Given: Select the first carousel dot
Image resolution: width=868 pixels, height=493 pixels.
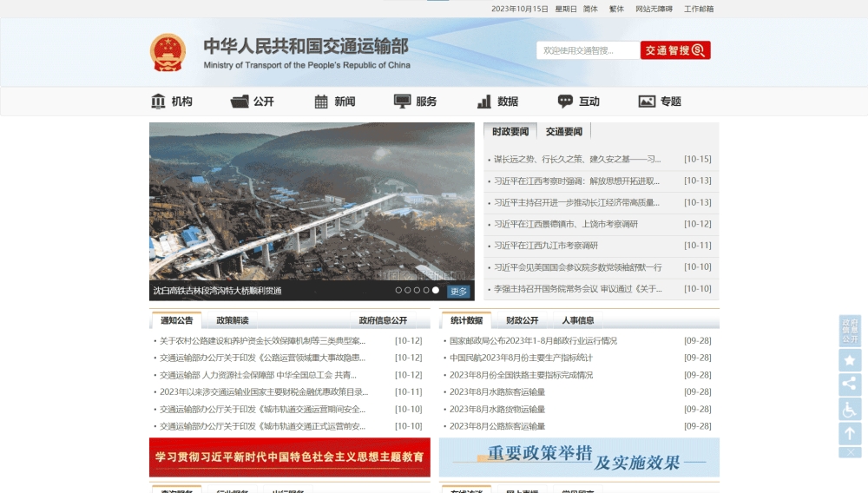Looking at the screenshot, I should point(398,290).
